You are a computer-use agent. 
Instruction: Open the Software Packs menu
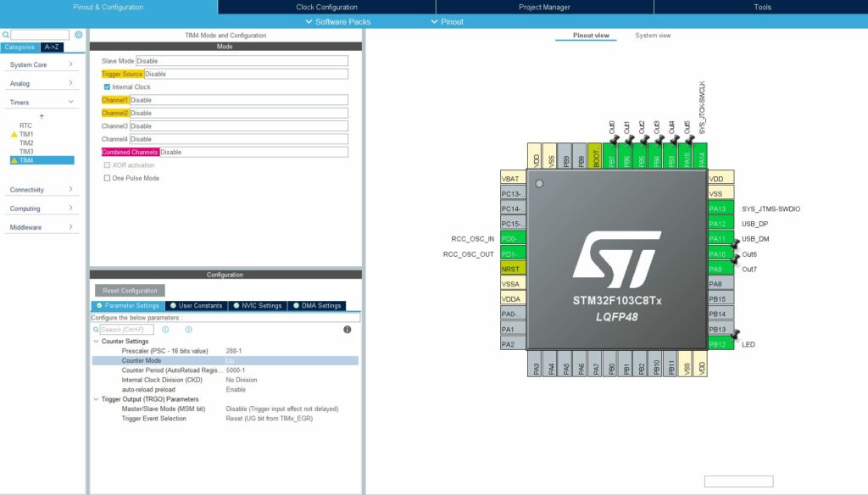[x=338, y=21]
